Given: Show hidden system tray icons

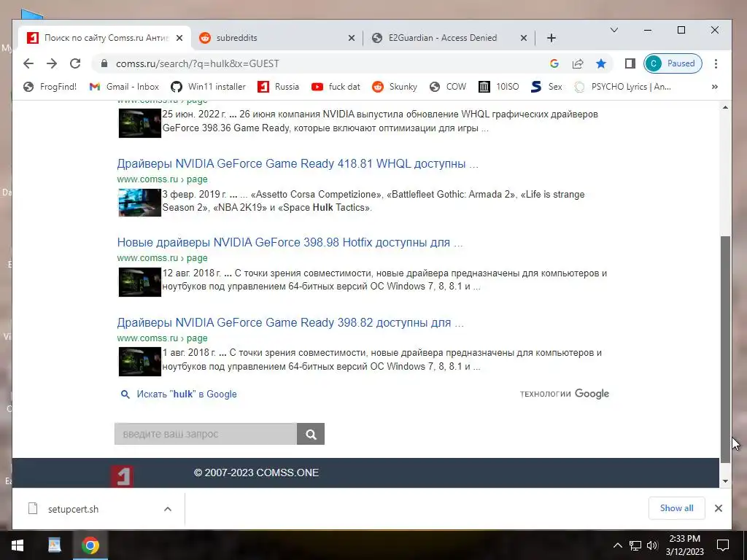Looking at the screenshot, I should click(617, 545).
